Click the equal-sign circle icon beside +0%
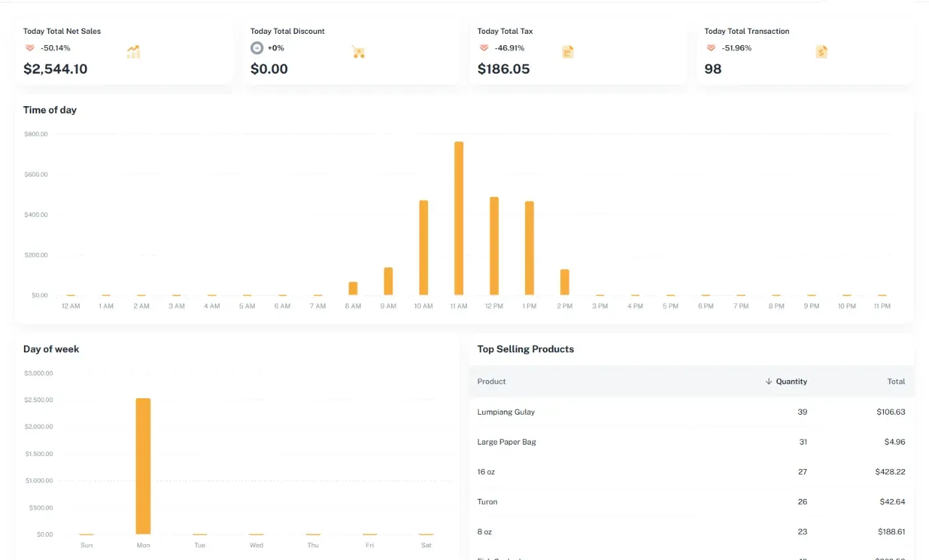The width and height of the screenshot is (929, 560). tap(257, 48)
